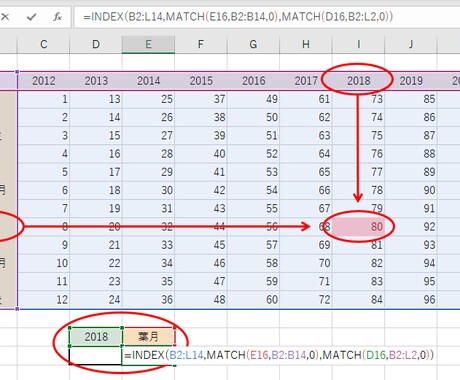This screenshot has height=380, width=460.
Task: Select the cell containing 24
Action: tap(96, 299)
